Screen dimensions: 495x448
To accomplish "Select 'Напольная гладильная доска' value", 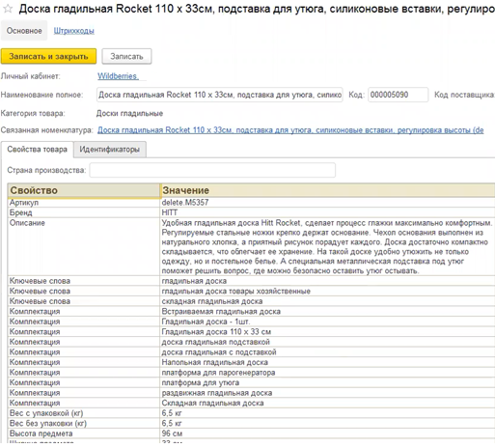I will [327, 362].
